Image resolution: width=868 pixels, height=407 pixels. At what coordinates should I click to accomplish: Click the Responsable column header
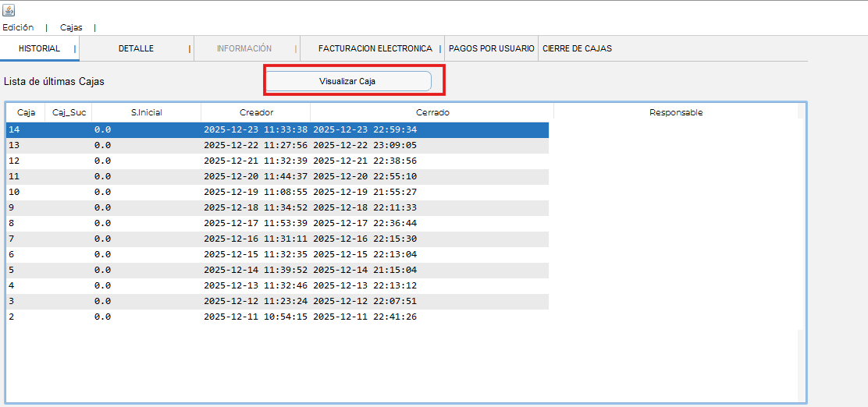[675, 112]
